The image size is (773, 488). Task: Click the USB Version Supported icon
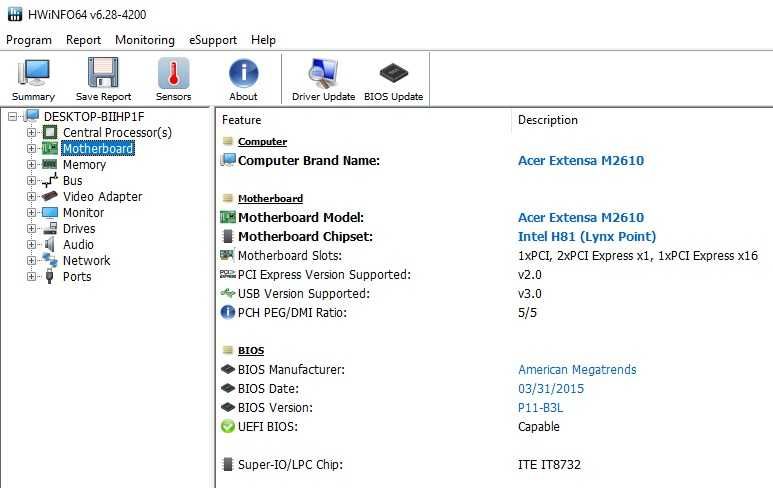tap(227, 293)
